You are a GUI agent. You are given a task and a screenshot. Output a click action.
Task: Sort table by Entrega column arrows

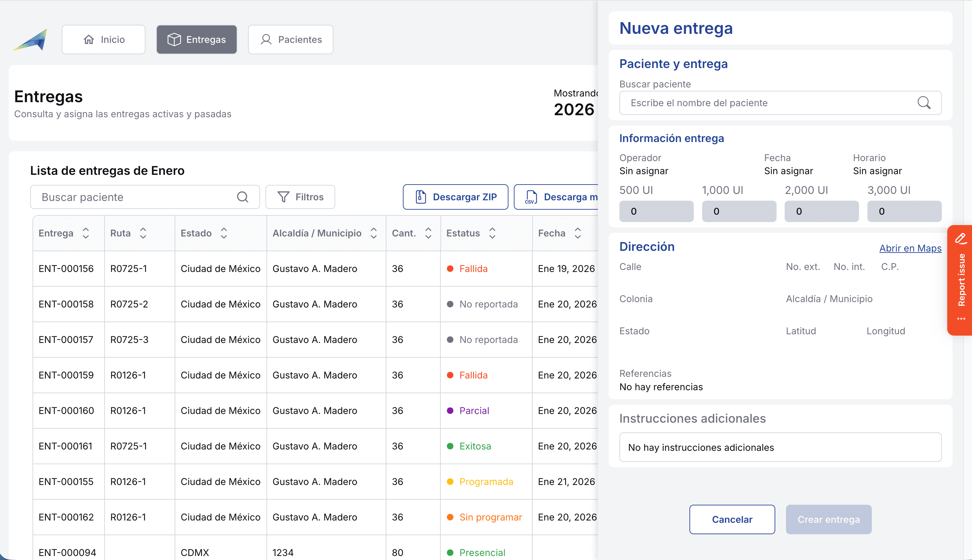[x=86, y=233]
